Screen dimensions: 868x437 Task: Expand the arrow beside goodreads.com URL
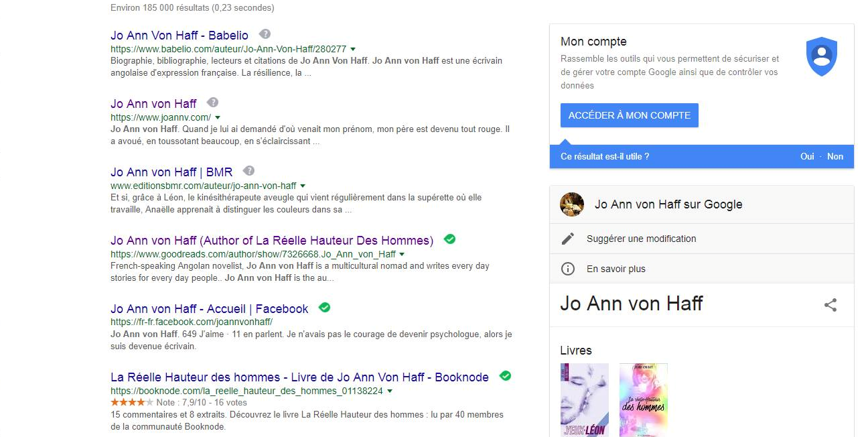[402, 255]
